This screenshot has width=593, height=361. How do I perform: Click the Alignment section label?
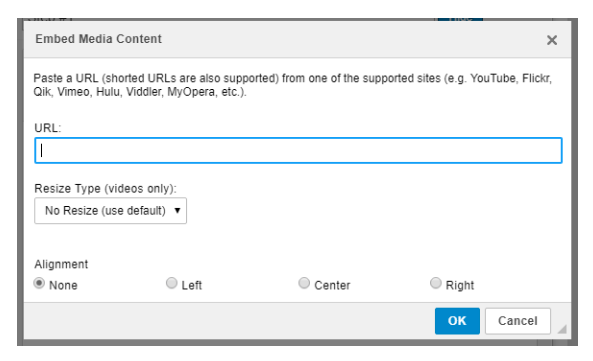point(61,264)
